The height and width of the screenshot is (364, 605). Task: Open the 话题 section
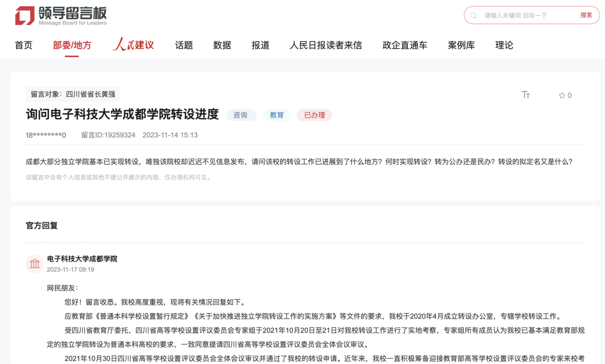tap(184, 45)
